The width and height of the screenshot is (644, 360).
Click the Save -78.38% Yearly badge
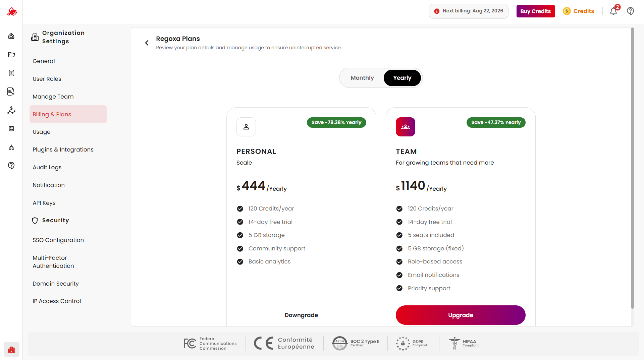[336, 122]
